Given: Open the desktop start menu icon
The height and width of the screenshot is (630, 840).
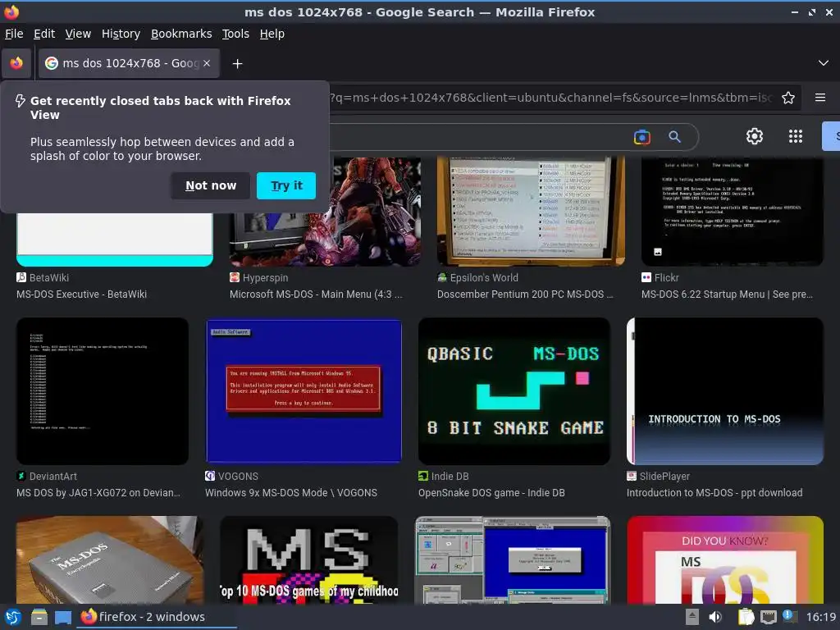Looking at the screenshot, I should click(x=13, y=617).
